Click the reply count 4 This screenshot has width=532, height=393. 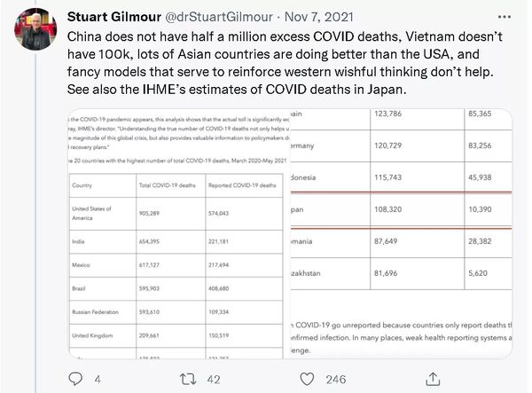(97, 379)
